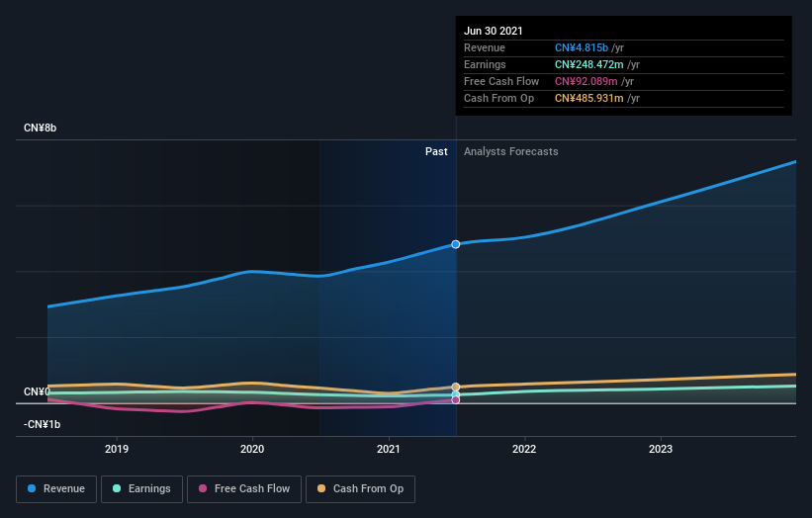Toggle the Earnings series legend button
812x518 pixels.
[141, 489]
